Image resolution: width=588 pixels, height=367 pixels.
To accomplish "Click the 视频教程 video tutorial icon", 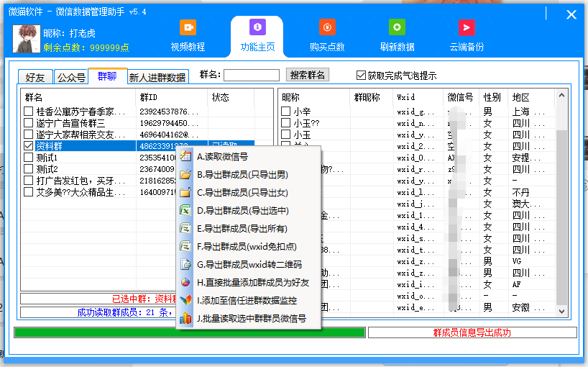I will pos(188,27).
